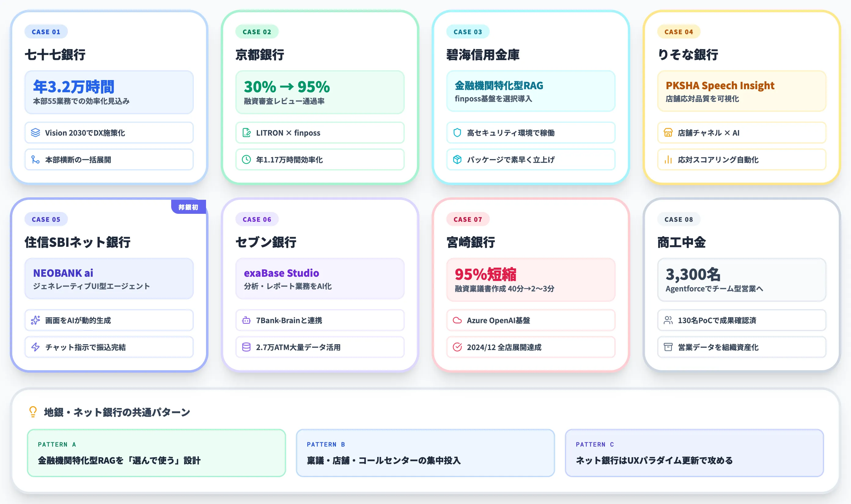The width and height of the screenshot is (851, 504).
Task: Click the 京都銀行 heading
Action: (260, 55)
